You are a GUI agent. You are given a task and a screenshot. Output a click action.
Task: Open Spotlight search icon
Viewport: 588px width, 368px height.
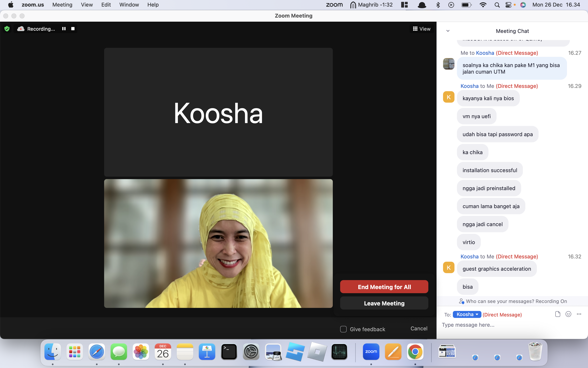coord(497,5)
